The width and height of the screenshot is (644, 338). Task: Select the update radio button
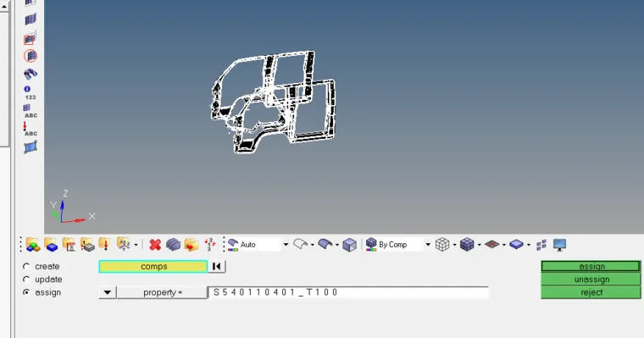pos(26,280)
